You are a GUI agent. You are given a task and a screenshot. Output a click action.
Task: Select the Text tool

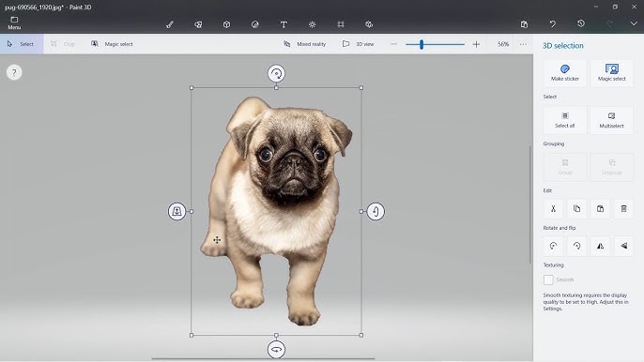(x=284, y=24)
